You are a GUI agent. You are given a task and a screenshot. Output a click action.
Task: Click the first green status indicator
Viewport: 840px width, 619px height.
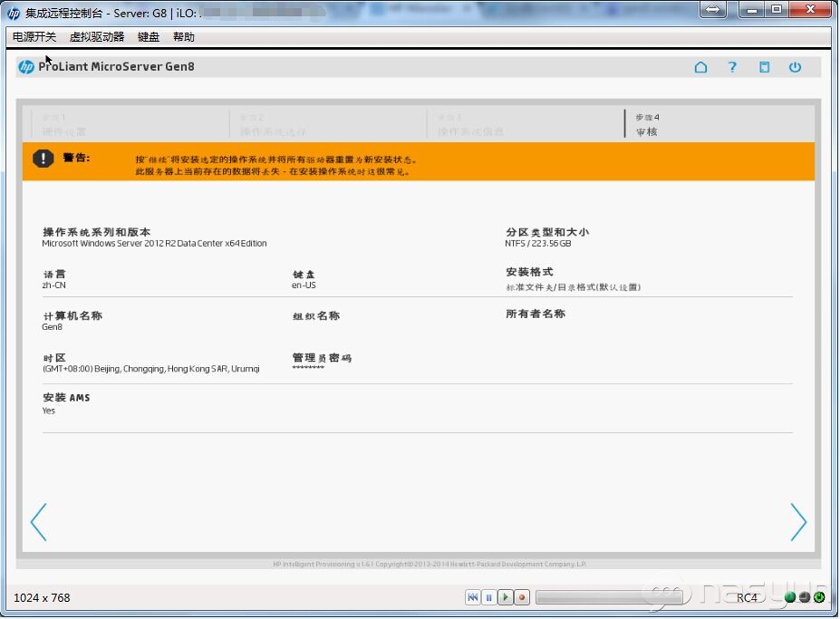click(x=789, y=598)
